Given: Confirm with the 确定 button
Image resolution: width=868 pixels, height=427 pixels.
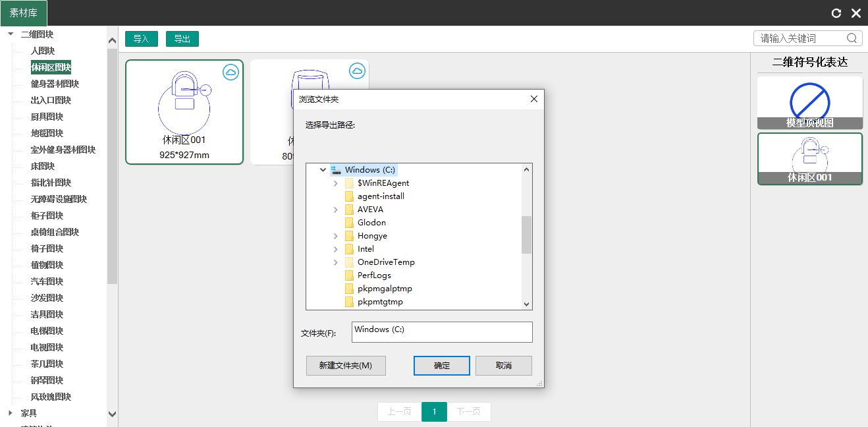Looking at the screenshot, I should click(x=442, y=366).
